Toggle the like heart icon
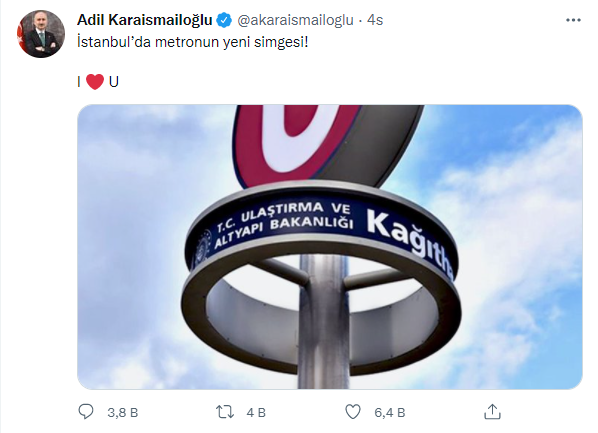Image resolution: width=598 pixels, height=433 pixels. click(x=353, y=412)
